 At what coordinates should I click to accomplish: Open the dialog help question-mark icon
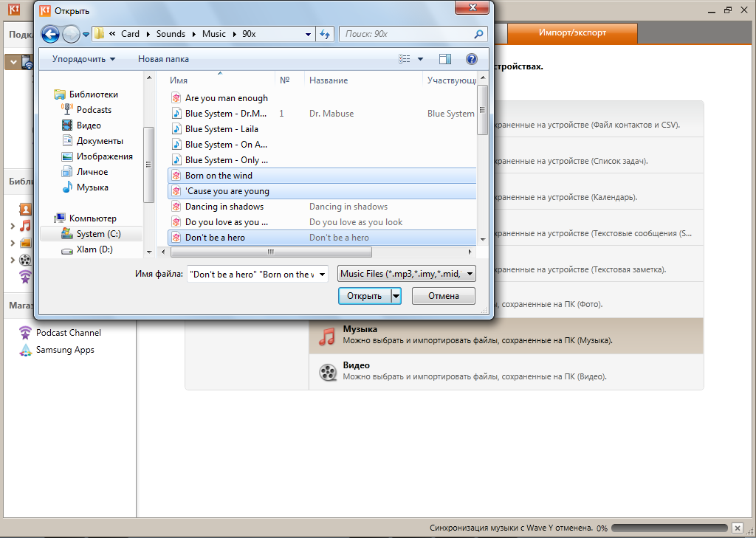tap(472, 59)
